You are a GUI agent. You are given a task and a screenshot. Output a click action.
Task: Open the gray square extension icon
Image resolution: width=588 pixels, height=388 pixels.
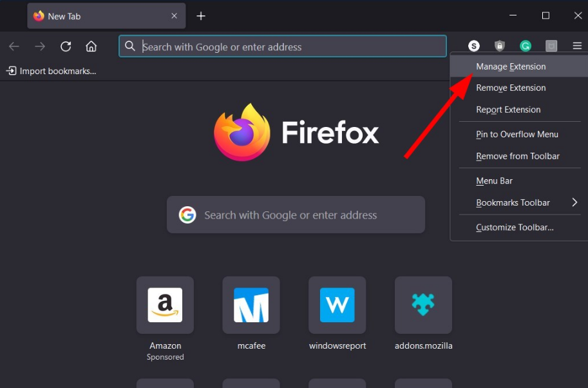[551, 46]
